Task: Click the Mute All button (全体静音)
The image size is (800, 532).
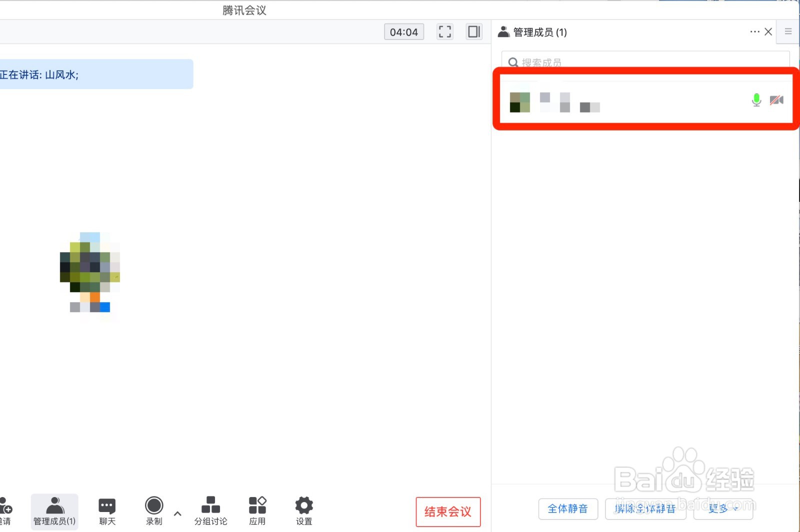Action: point(568,509)
